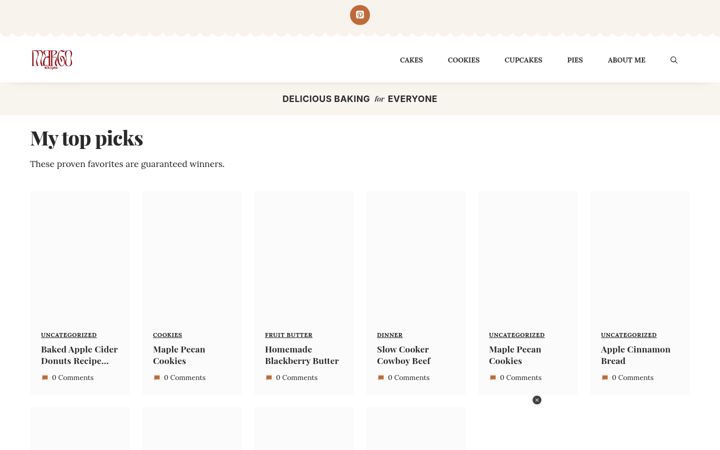The height and width of the screenshot is (450, 720).
Task: Open Baked Apple Cider Donuts Recipe post
Action: coord(79,355)
